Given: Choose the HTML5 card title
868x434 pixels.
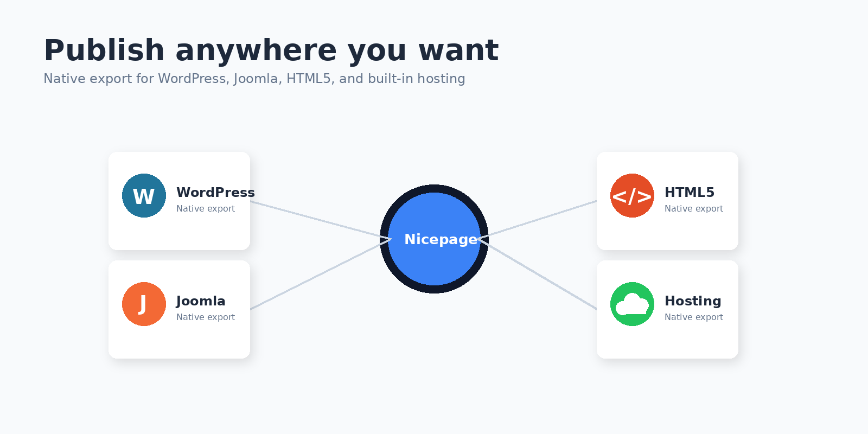Looking at the screenshot, I should pos(689,193).
